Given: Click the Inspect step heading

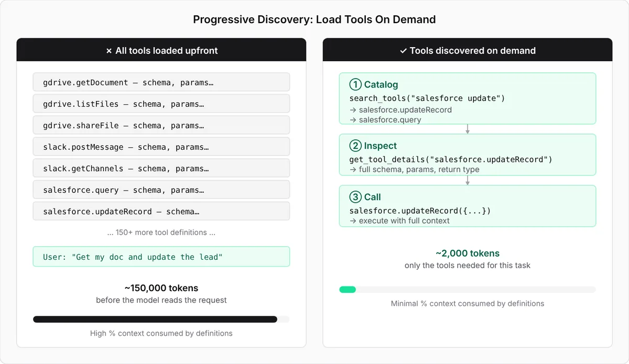Looking at the screenshot, I should [x=373, y=146].
